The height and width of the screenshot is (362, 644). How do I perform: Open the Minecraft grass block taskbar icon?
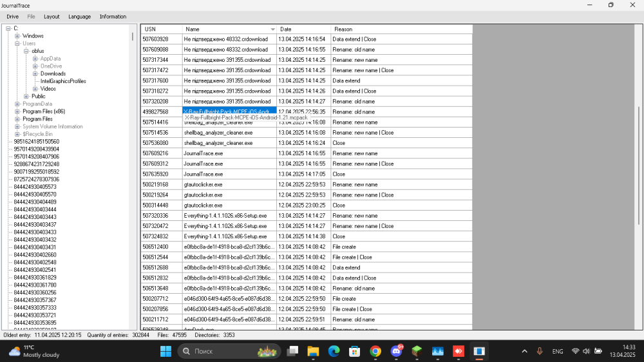click(417, 351)
